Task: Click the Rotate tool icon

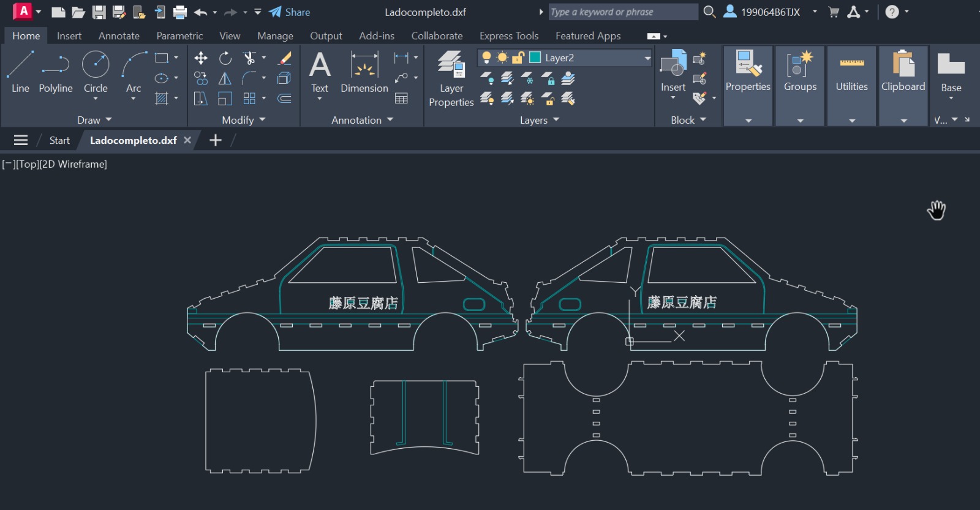Action: click(225, 58)
